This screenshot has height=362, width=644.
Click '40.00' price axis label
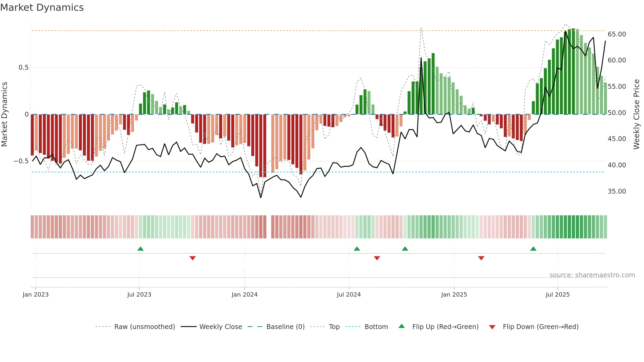[617, 165]
